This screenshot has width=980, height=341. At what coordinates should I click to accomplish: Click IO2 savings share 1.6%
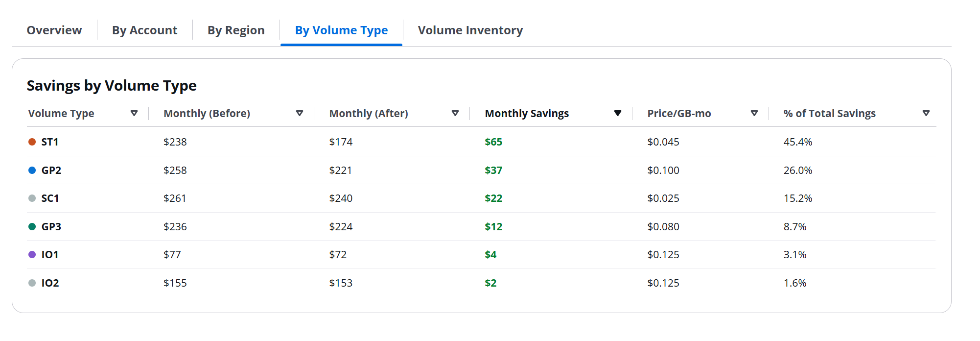795,283
